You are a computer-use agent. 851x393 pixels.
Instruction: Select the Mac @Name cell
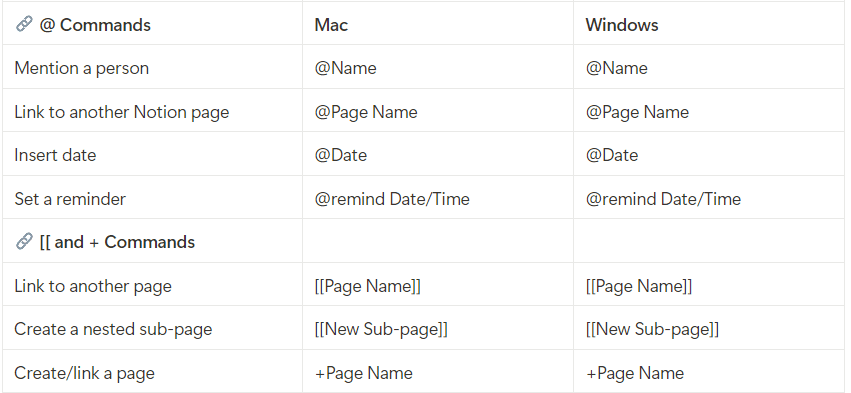click(x=438, y=67)
